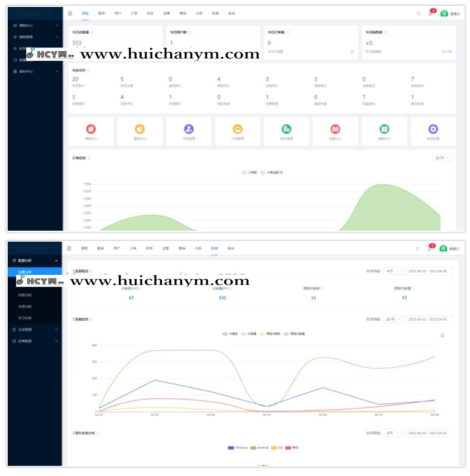Expand the 运营数据 sidebar menu
The image size is (470, 476).
(34, 341)
